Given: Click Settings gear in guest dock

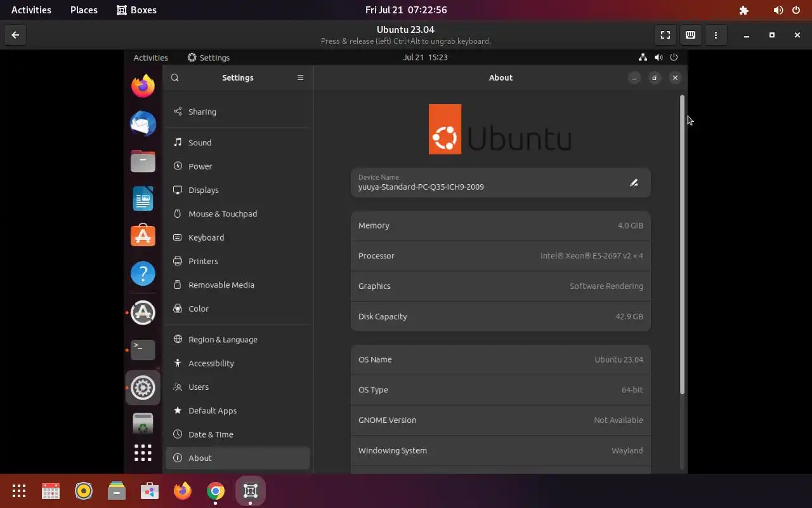Looking at the screenshot, I should tap(143, 387).
